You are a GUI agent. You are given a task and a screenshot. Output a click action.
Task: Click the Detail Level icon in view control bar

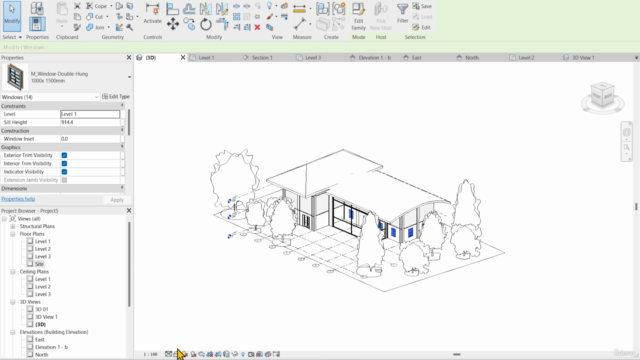click(168, 354)
